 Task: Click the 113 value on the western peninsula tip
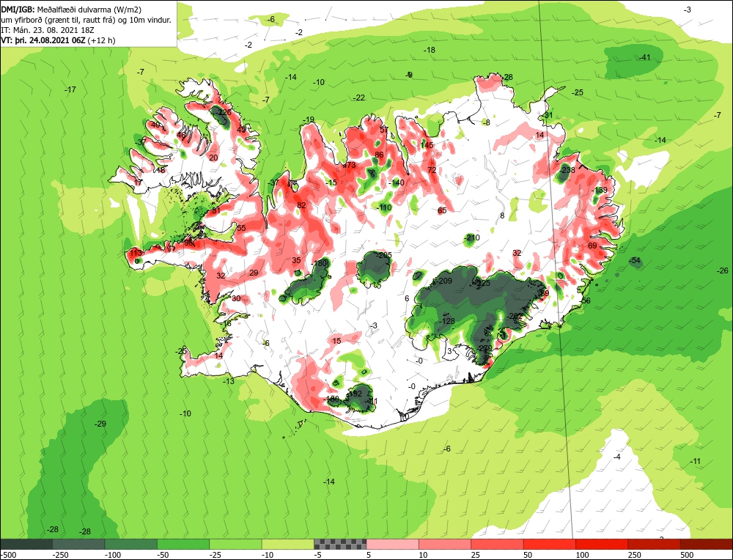pos(136,253)
